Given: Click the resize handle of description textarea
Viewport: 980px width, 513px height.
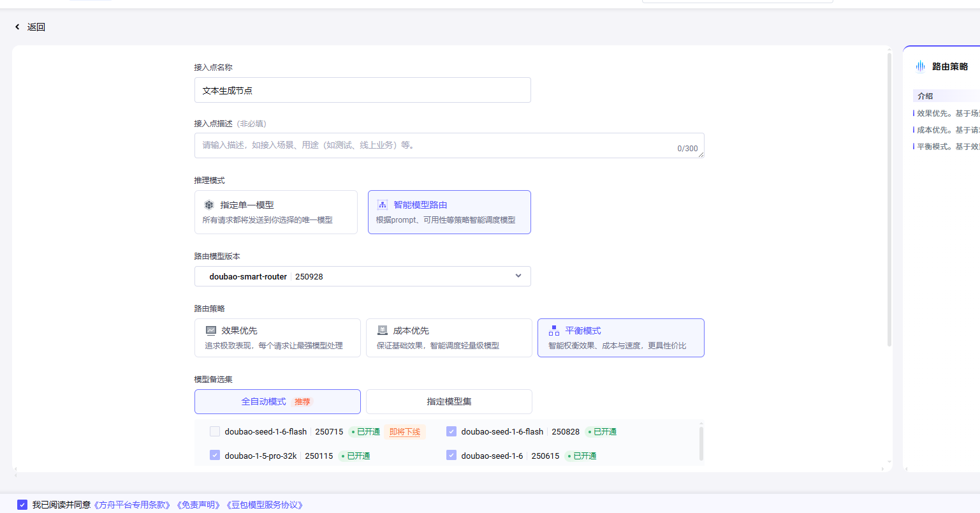Looking at the screenshot, I should coord(701,154).
